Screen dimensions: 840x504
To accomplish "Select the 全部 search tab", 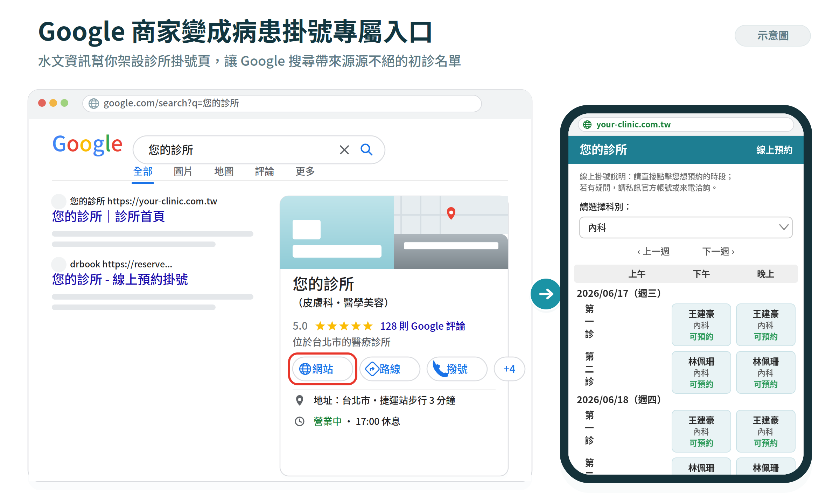I will tap(143, 171).
